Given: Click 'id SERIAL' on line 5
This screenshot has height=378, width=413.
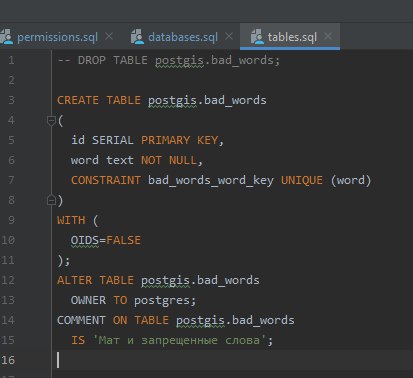Looking at the screenshot, I should pyautogui.click(x=102, y=140).
